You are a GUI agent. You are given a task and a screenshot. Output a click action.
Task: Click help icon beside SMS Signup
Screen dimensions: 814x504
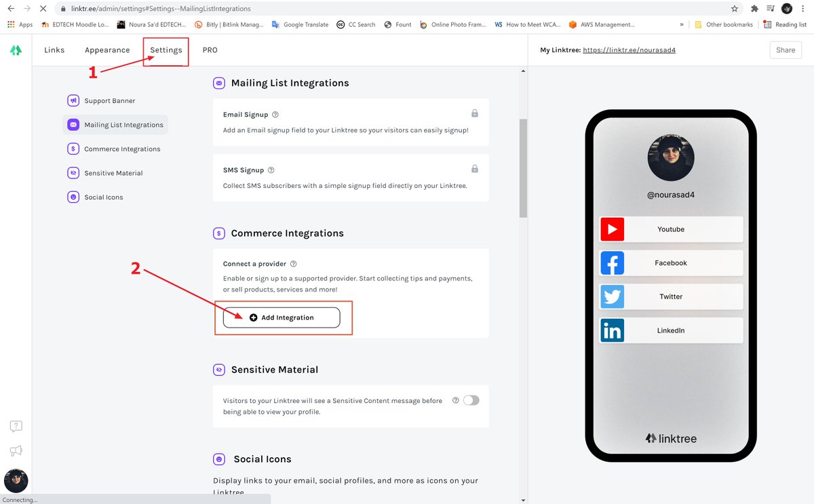271,170
